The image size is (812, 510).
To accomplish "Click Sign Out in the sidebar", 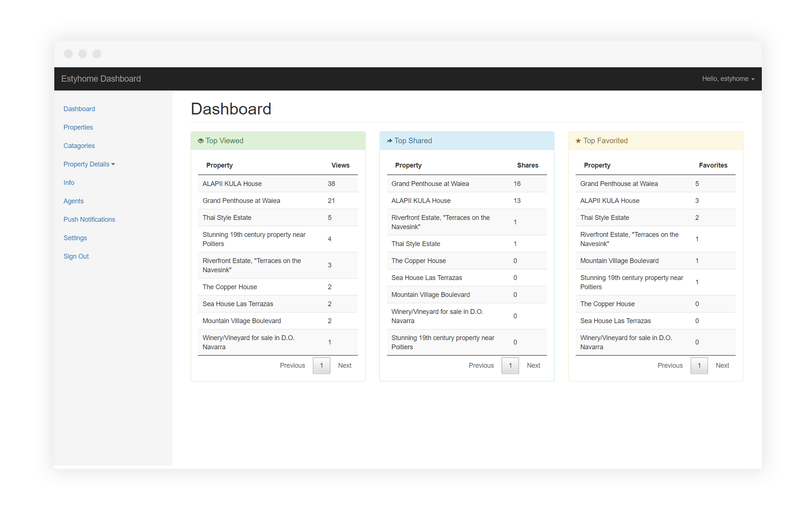I will point(76,256).
